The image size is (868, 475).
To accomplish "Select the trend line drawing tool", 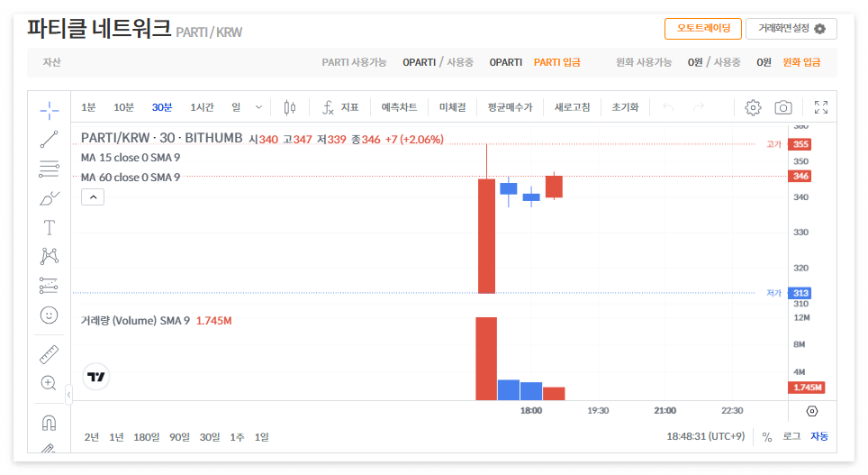I will [50, 139].
